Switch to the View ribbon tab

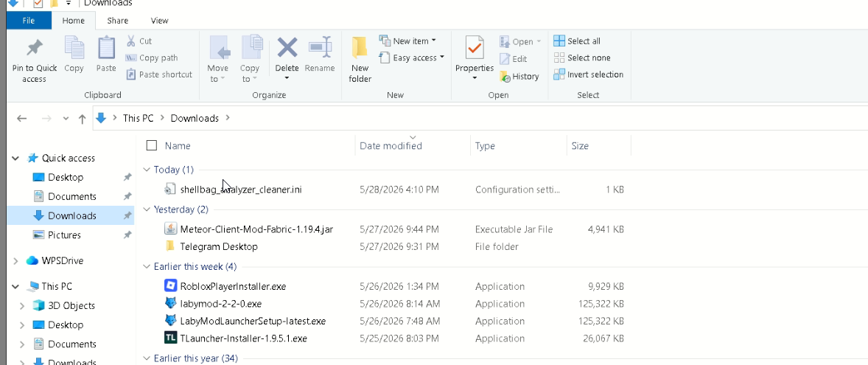159,21
